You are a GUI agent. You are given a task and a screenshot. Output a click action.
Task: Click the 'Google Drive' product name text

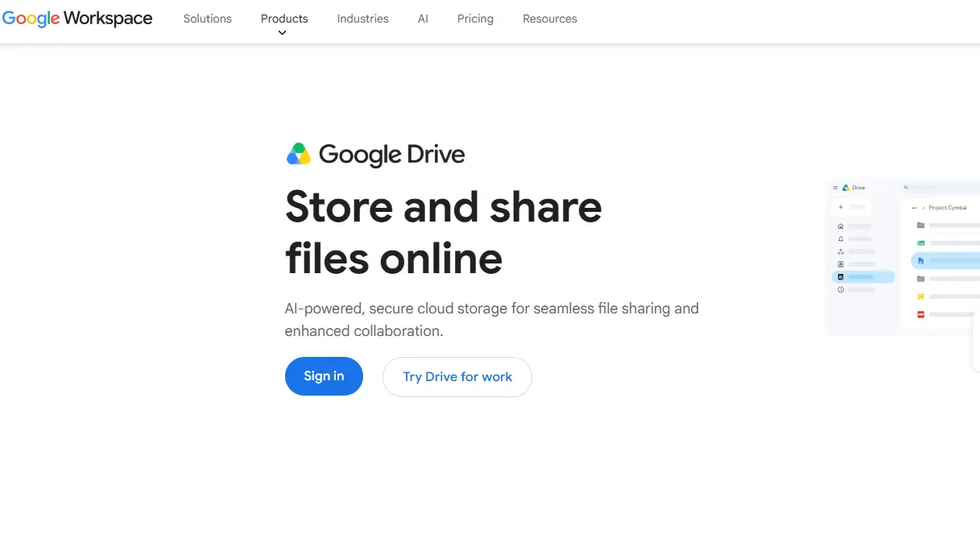[x=392, y=154]
